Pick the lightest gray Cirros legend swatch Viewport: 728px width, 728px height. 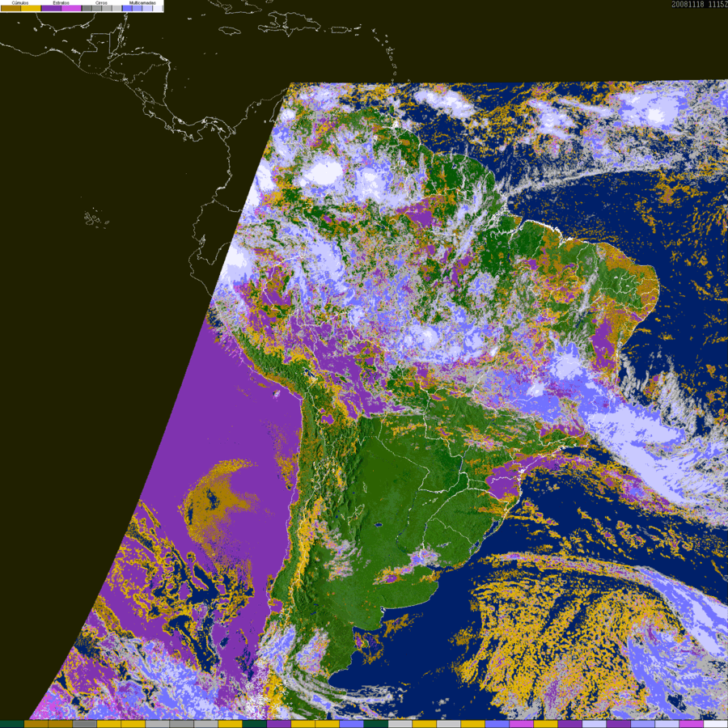point(116,8)
